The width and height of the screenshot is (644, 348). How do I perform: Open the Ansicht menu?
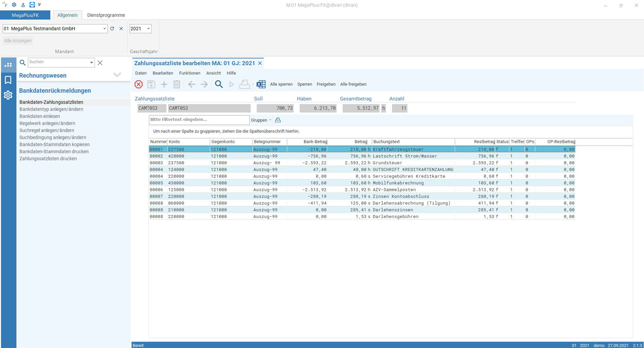pyautogui.click(x=213, y=73)
